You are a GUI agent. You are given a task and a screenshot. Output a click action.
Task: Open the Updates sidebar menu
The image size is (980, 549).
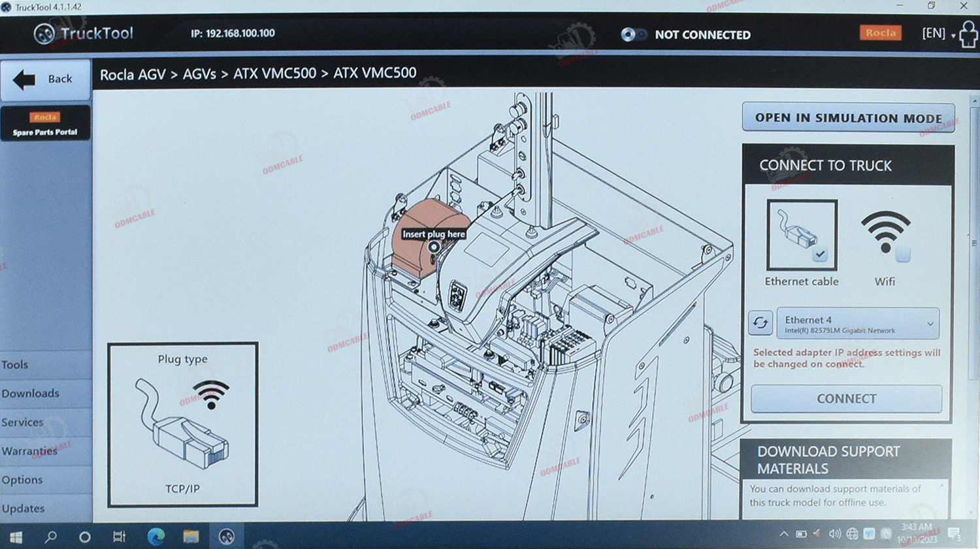point(46,508)
